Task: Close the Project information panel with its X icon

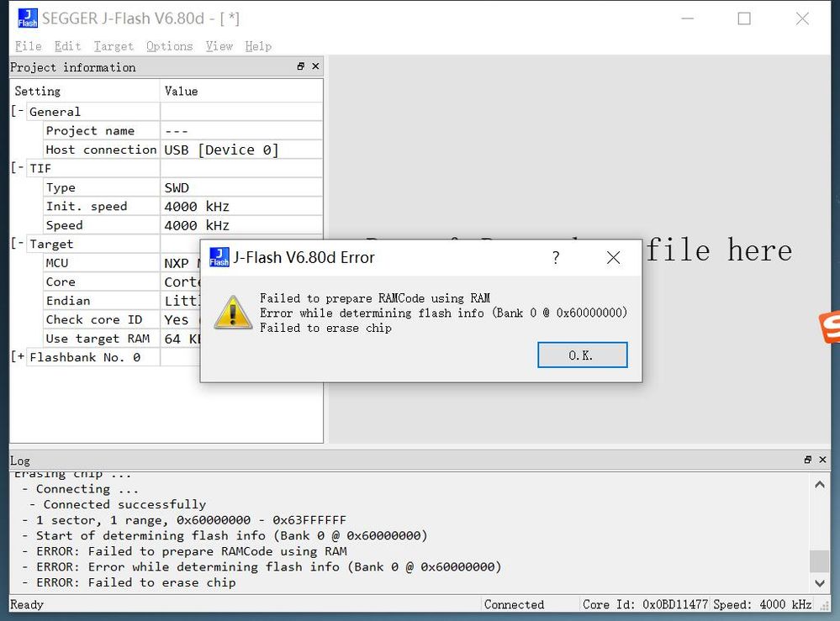Action: coord(315,66)
